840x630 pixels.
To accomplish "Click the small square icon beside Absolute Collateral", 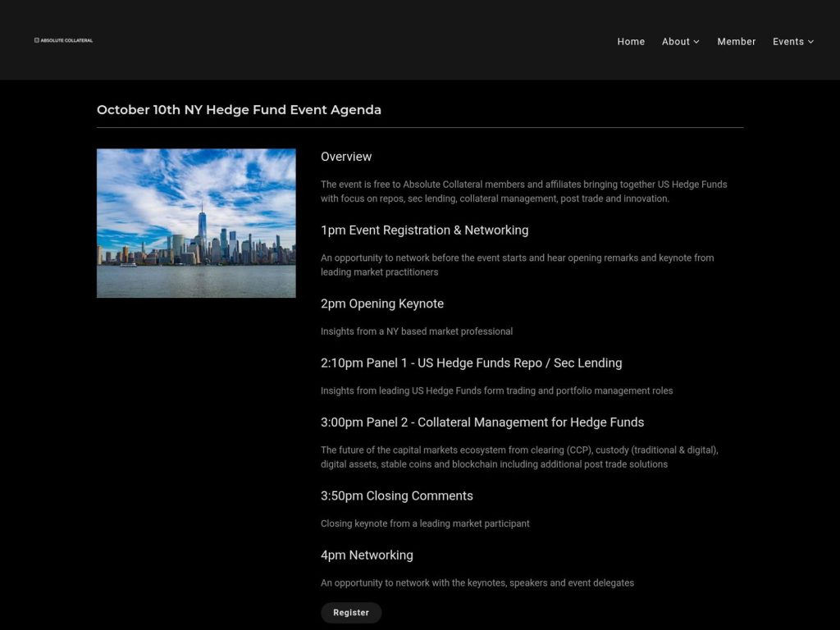I will (x=35, y=39).
